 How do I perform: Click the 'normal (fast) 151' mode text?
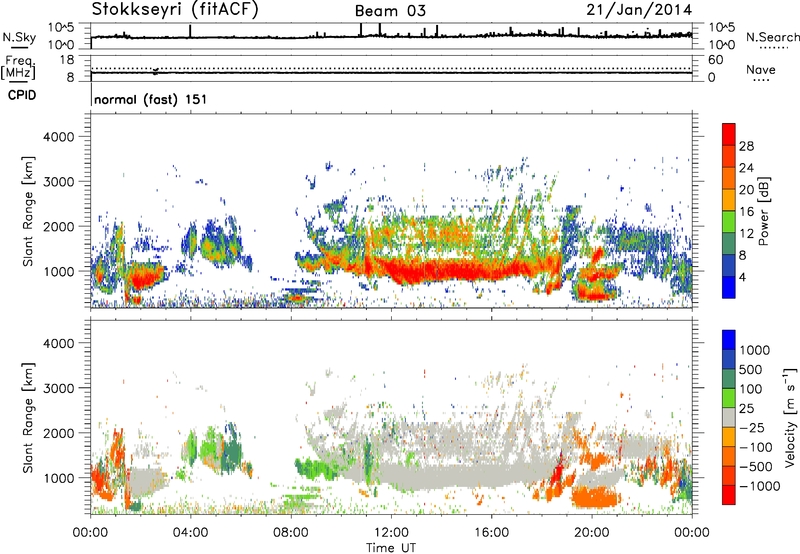(x=151, y=99)
